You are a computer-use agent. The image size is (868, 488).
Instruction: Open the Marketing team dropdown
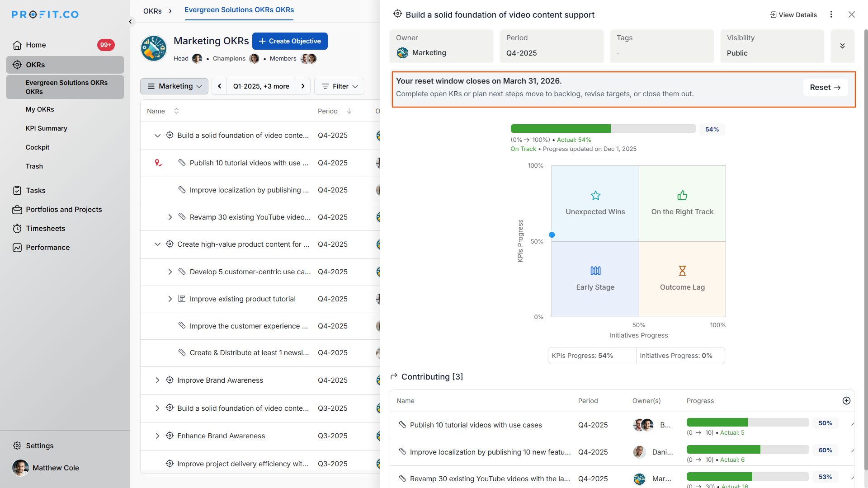point(175,86)
